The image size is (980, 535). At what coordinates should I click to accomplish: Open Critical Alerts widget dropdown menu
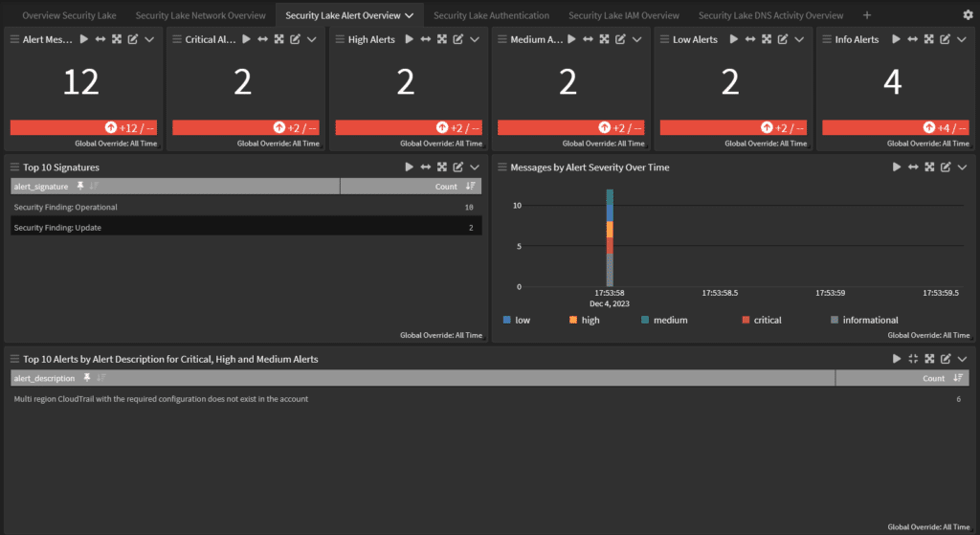click(x=312, y=39)
